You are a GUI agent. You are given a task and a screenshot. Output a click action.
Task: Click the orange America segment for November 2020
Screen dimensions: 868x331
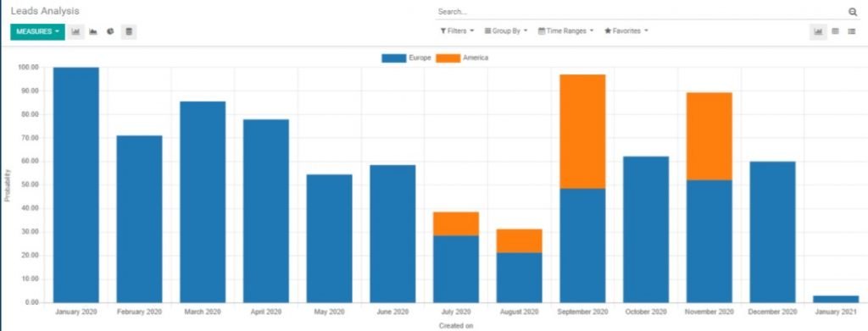pos(709,136)
